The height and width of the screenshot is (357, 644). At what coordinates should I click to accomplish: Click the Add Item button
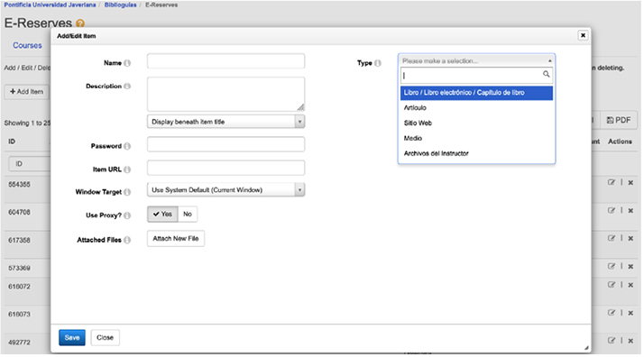point(27,92)
